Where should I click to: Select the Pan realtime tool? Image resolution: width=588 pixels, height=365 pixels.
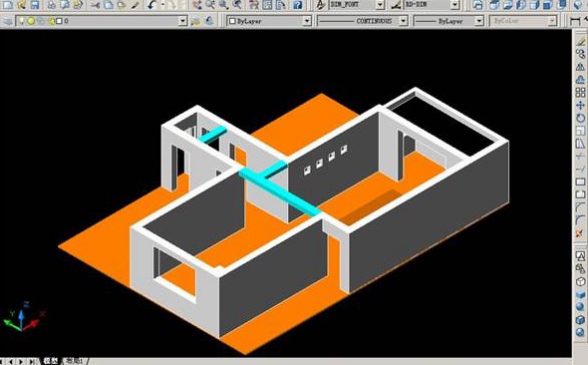tap(197, 5)
